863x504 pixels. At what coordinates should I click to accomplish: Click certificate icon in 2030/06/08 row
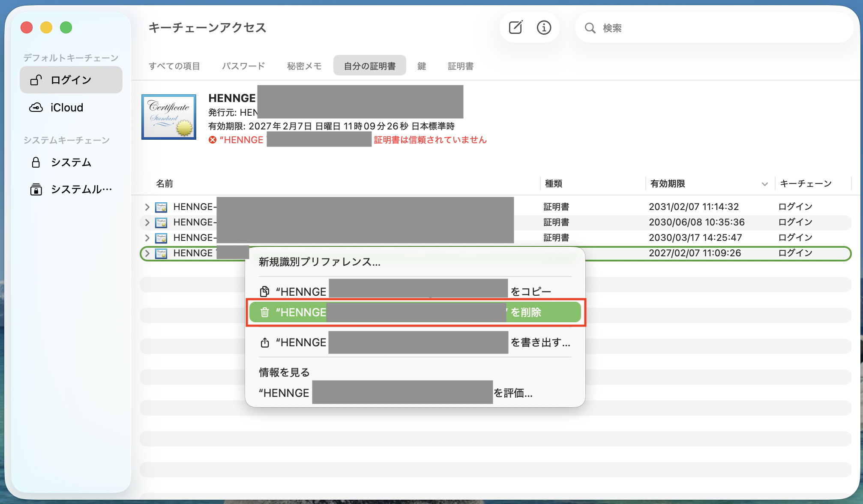click(x=161, y=223)
